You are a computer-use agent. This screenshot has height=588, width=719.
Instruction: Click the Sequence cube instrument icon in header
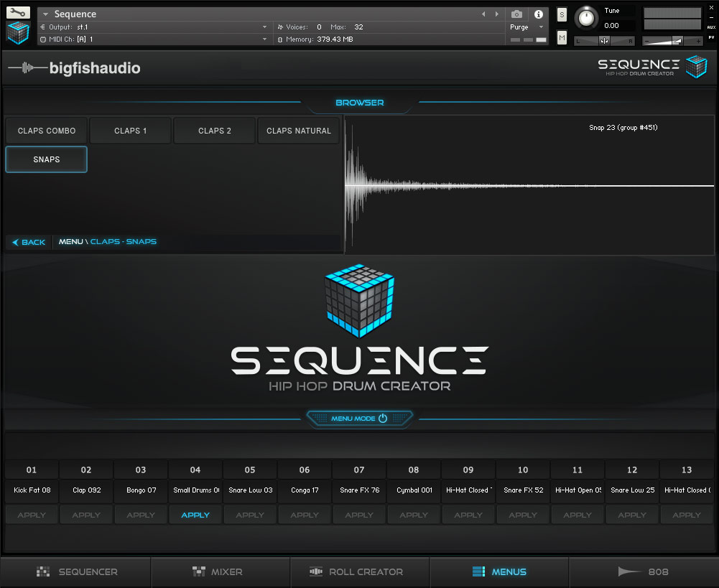[18, 33]
